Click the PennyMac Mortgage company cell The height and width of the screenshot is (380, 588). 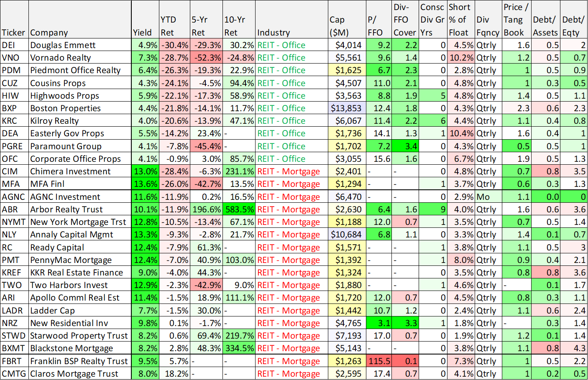tap(80, 260)
